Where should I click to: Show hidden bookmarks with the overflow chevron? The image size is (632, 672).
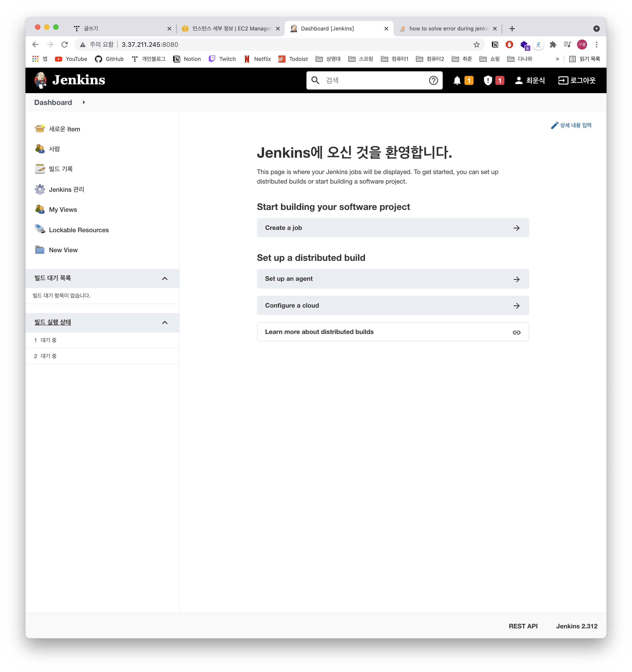click(x=557, y=59)
